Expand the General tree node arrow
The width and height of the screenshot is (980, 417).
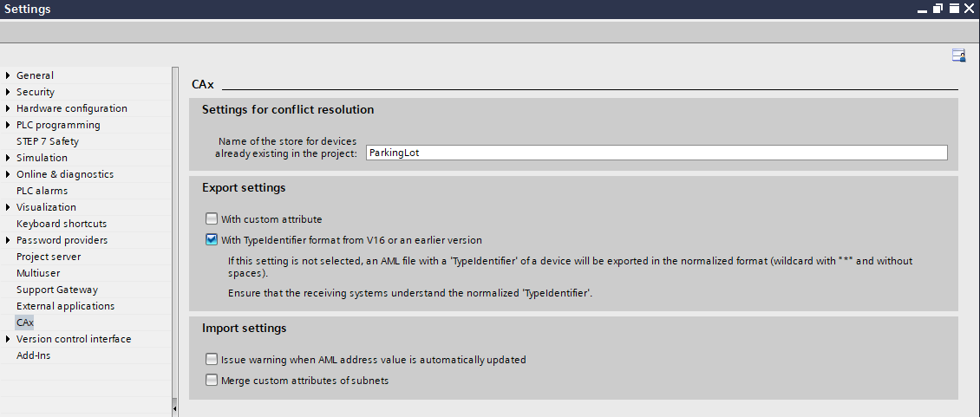pos(8,75)
